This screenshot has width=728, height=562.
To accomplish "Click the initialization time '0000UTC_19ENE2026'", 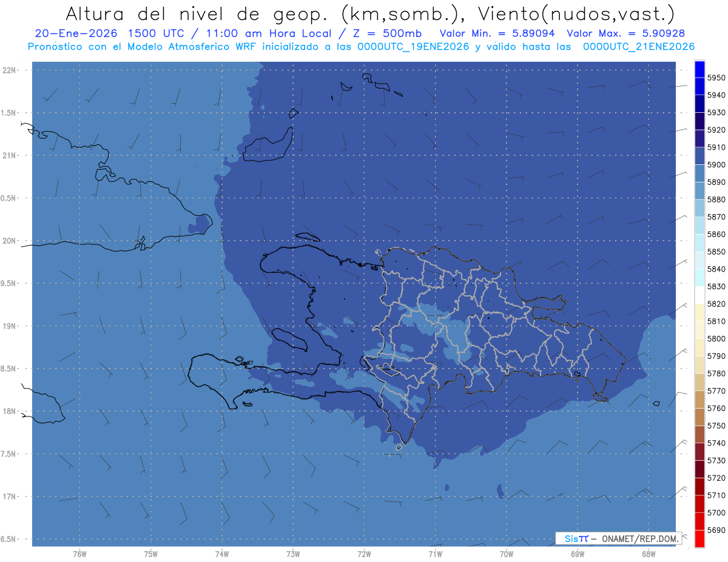I will (413, 46).
